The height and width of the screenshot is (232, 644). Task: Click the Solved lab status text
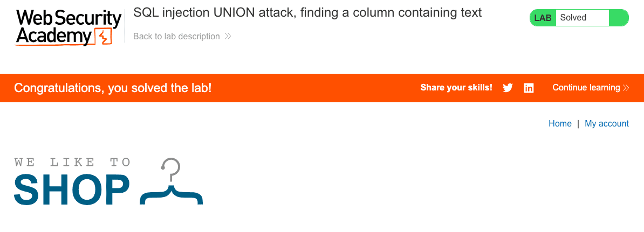[573, 18]
